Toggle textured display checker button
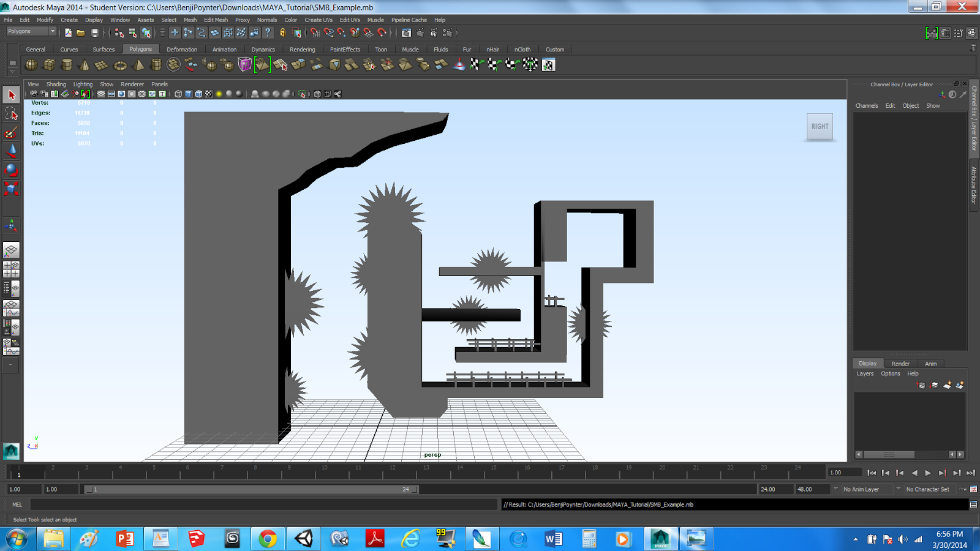Image resolution: width=980 pixels, height=551 pixels. pyautogui.click(x=209, y=94)
